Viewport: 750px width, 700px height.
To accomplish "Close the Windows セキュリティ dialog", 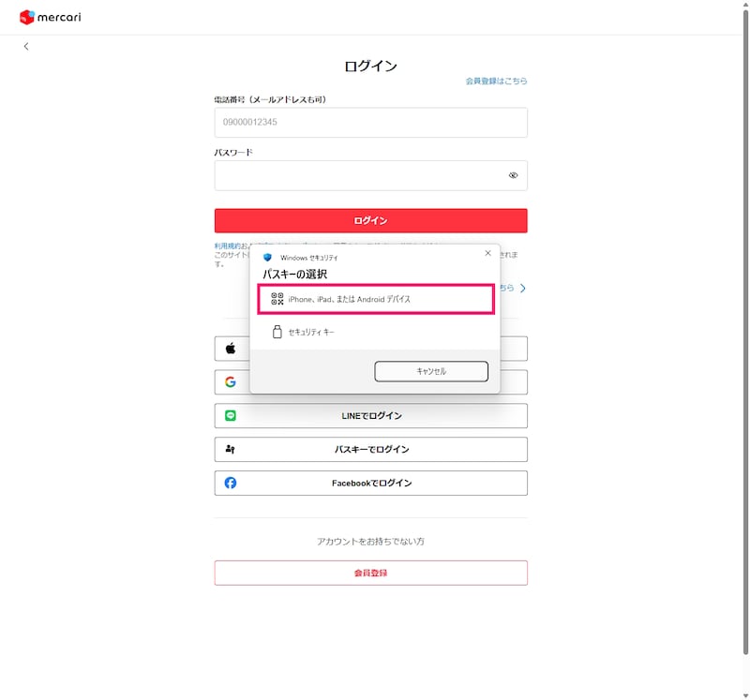I will (487, 253).
